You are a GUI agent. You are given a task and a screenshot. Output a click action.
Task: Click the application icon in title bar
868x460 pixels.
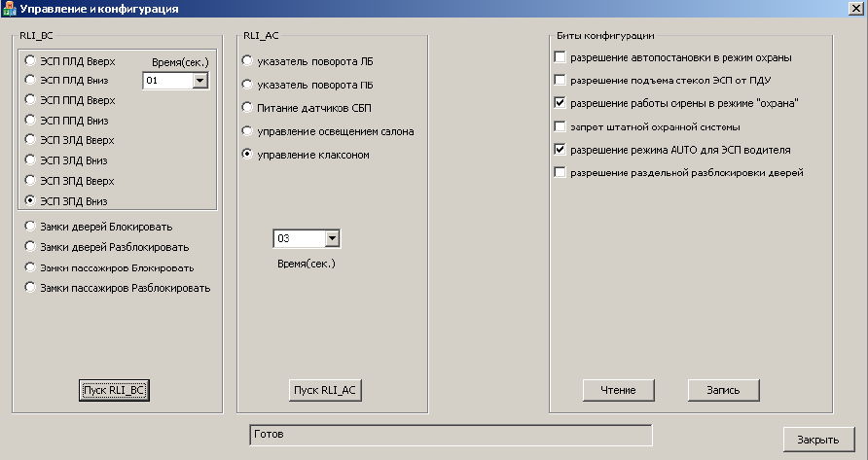(10, 10)
